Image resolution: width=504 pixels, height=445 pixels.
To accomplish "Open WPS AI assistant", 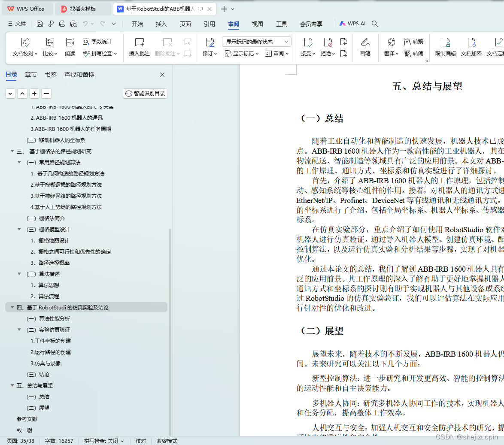I will (x=352, y=24).
